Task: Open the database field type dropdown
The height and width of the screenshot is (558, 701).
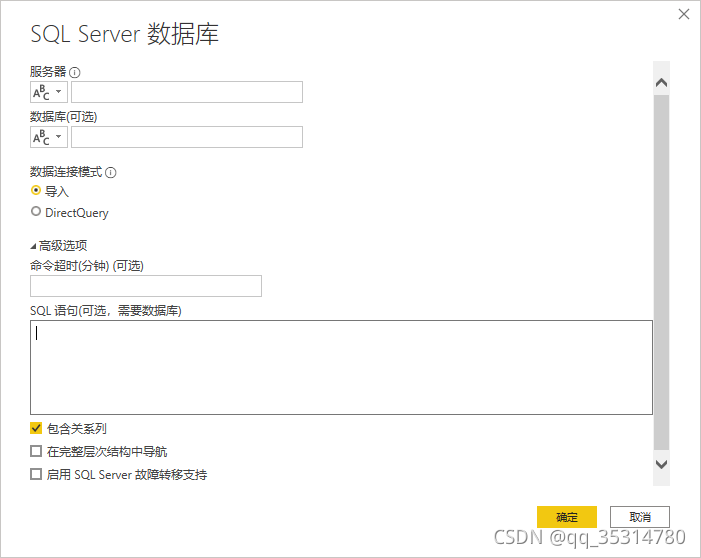Action: click(x=49, y=137)
